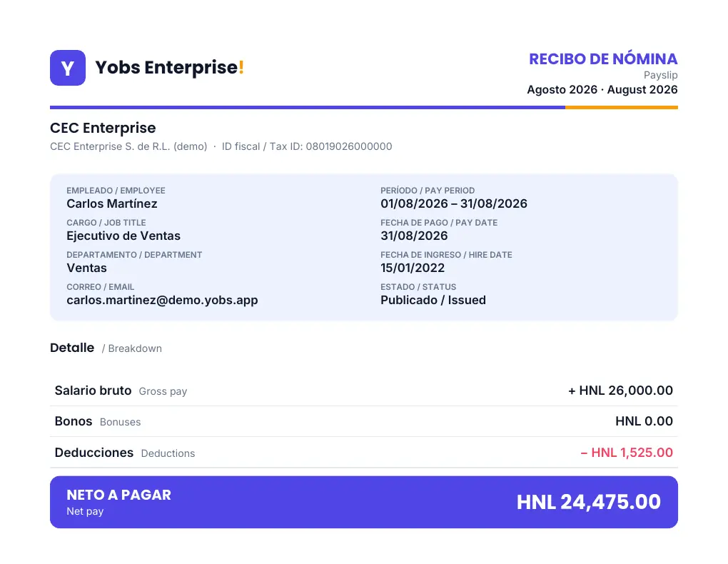Image resolution: width=728 pixels, height=564 pixels.
Task: Click the email carlos.martinez@demo.yobs.app
Action: pos(162,300)
